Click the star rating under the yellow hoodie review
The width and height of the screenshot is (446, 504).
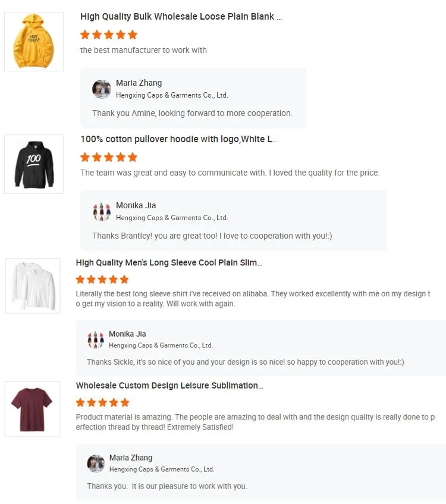pyautogui.click(x=109, y=35)
